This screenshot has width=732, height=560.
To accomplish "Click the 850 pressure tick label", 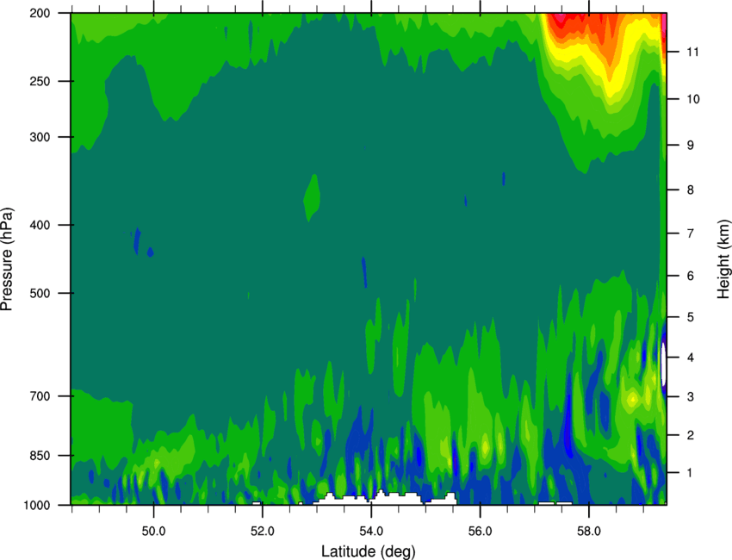I will click(40, 456).
